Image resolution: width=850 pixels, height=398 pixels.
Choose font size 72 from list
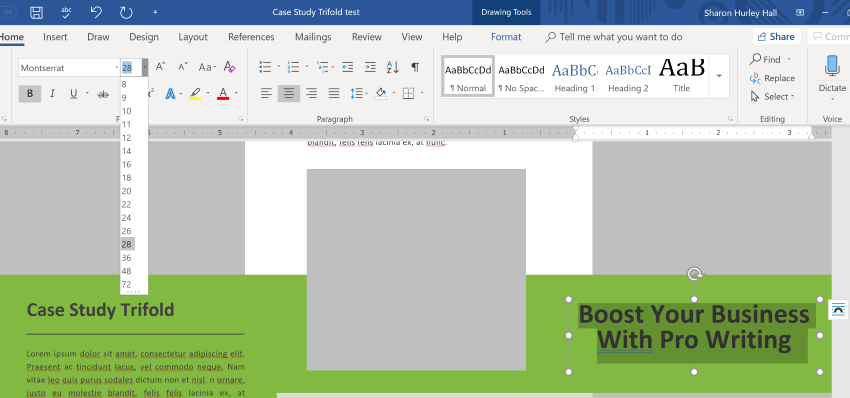click(x=126, y=284)
